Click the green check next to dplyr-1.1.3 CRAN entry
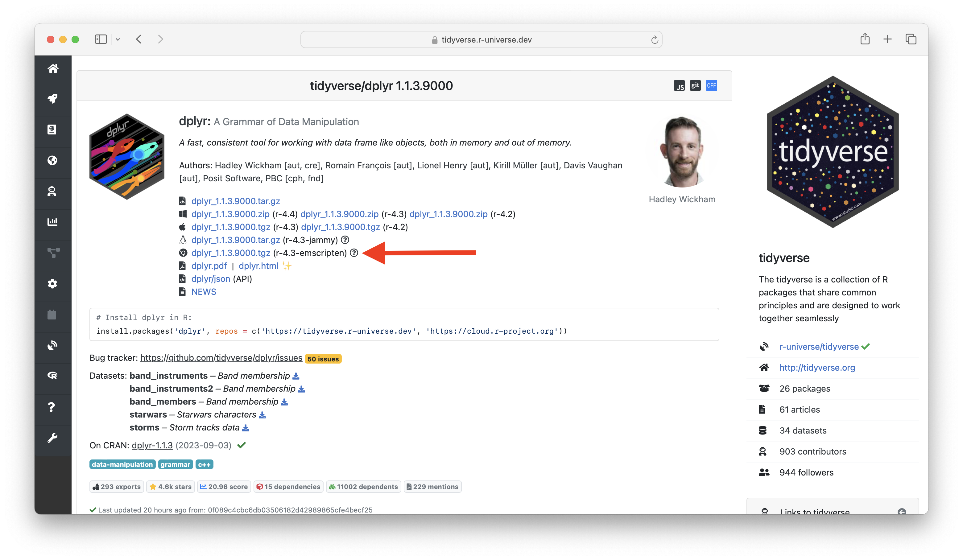Image resolution: width=963 pixels, height=560 pixels. coord(241,445)
